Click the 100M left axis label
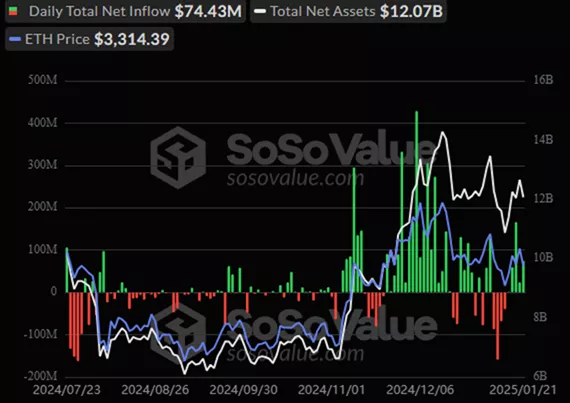 tap(43, 249)
